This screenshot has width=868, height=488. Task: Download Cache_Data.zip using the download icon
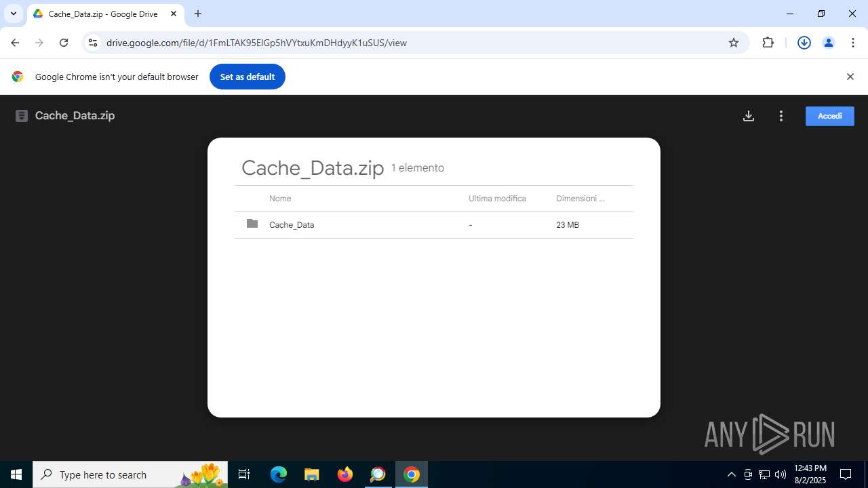749,116
